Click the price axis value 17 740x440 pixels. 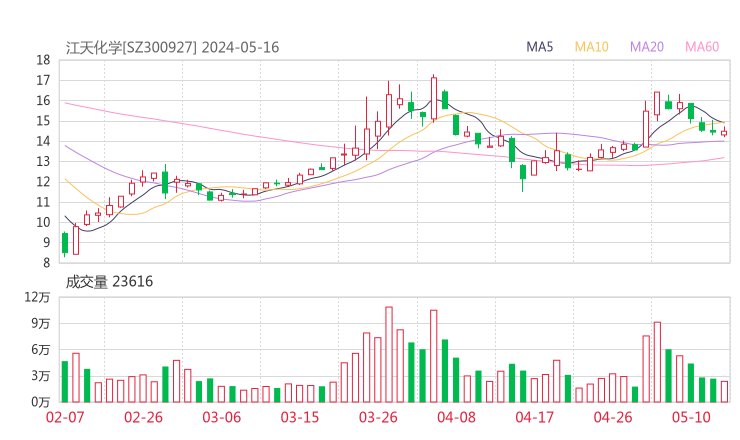43,80
